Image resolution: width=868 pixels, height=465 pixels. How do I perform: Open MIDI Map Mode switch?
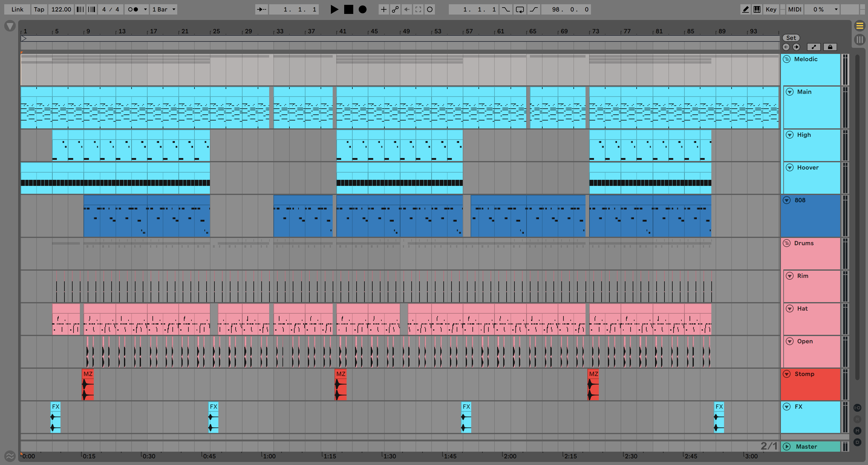tap(795, 9)
